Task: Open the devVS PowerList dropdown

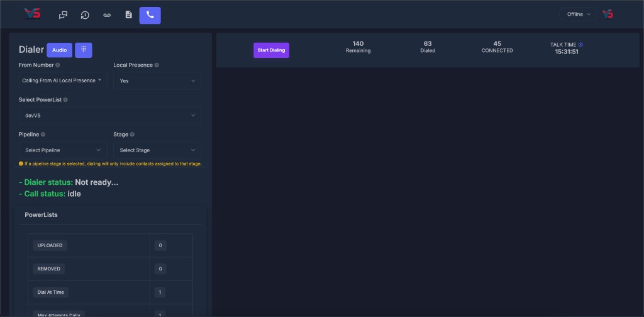Action: click(x=110, y=115)
